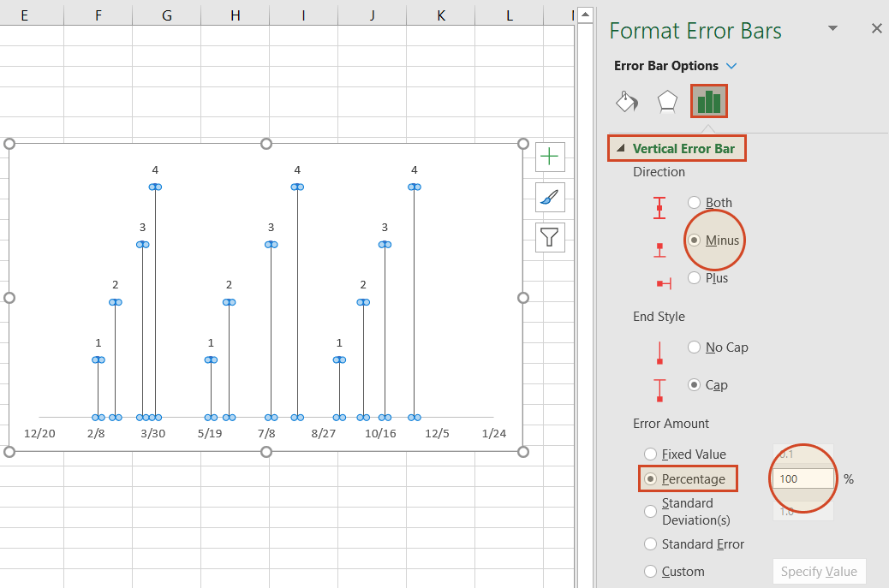The height and width of the screenshot is (588, 889).
Task: Enable the Fixed Value error amount option
Action: (651, 454)
